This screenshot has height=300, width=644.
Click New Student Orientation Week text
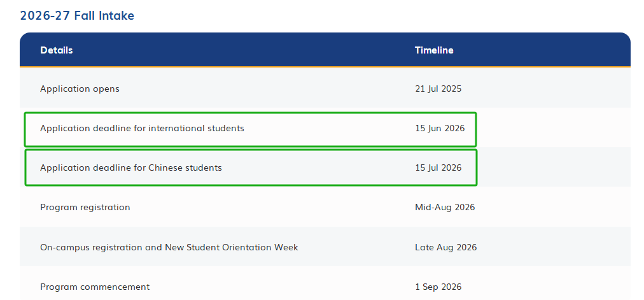[x=232, y=247]
